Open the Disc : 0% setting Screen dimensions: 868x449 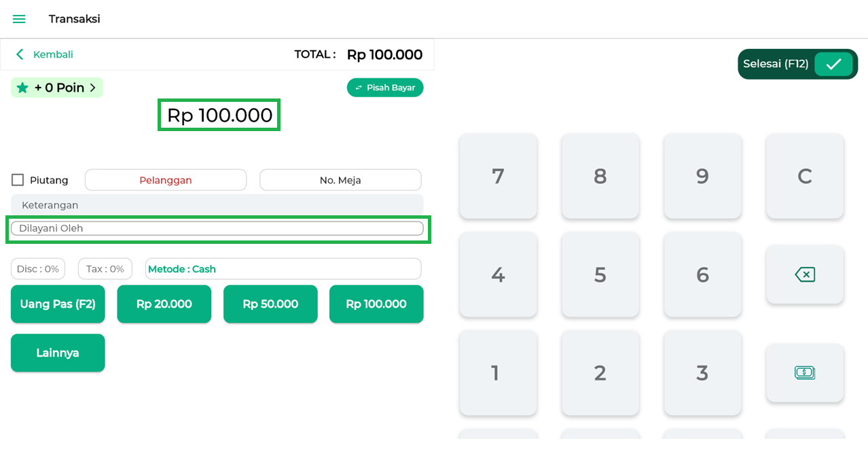38,269
